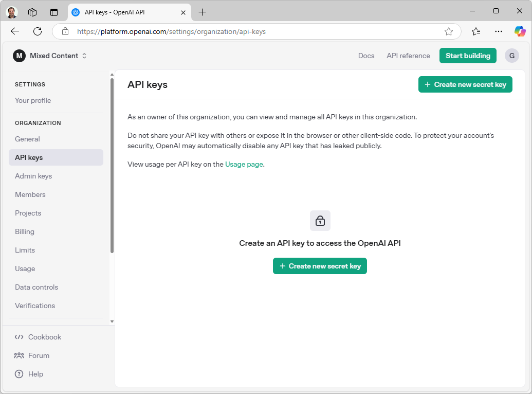Open browser settings and more menu
The image size is (532, 394).
tap(499, 31)
